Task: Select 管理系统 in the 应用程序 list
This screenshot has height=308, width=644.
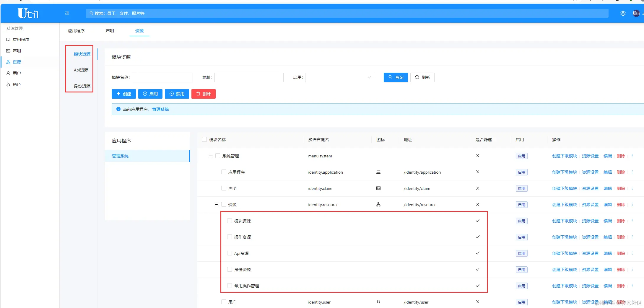Action: [x=147, y=156]
